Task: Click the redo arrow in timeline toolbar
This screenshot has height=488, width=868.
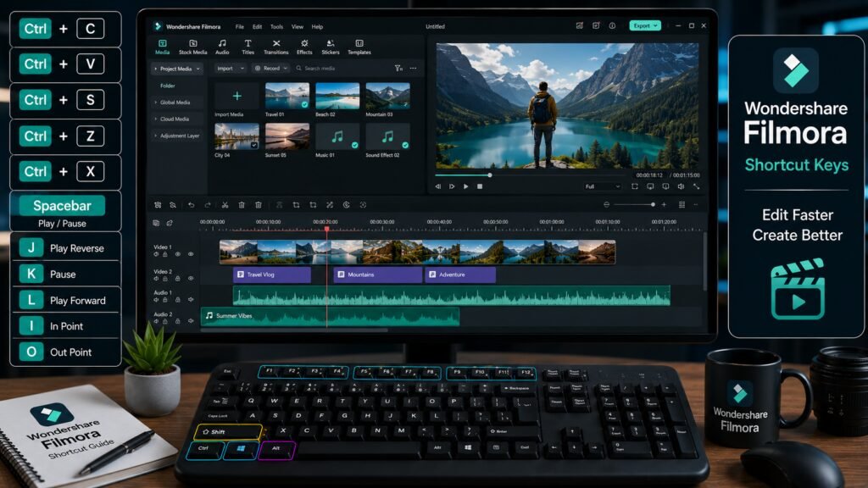Action: click(x=208, y=205)
